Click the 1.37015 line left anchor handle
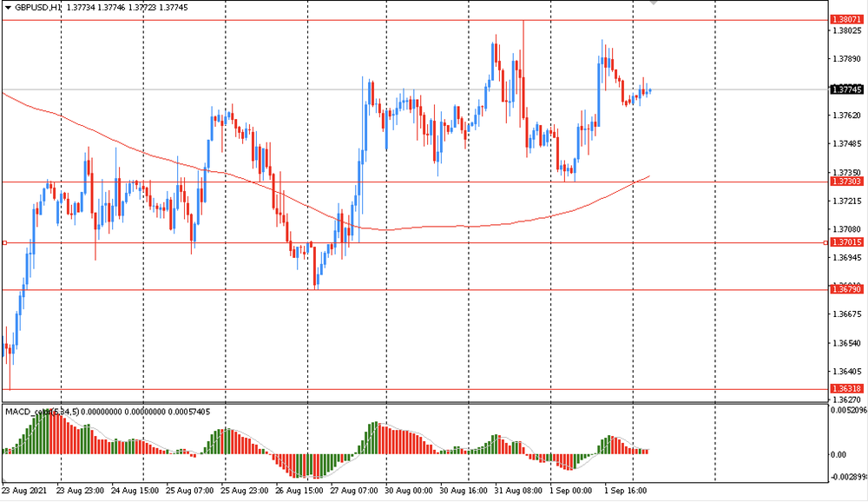This screenshot has width=868, height=502. coord(4,242)
